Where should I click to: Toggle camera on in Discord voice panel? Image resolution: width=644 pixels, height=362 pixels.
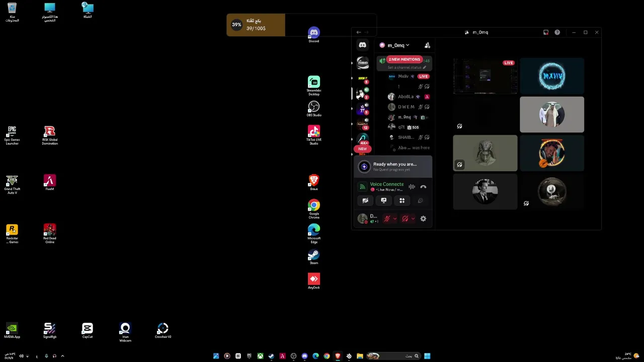(x=365, y=201)
